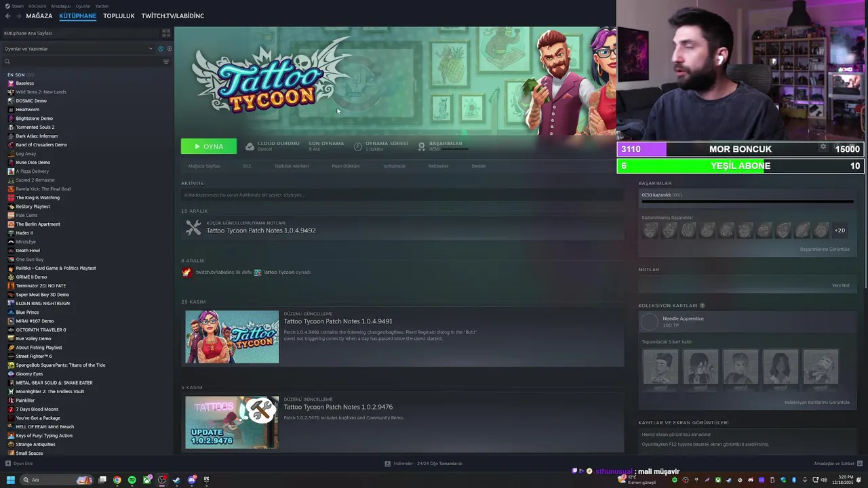The width and height of the screenshot is (868, 488).
Task: Click Koleksiyon Kartlarımı Görüntüle link
Action: point(817,403)
